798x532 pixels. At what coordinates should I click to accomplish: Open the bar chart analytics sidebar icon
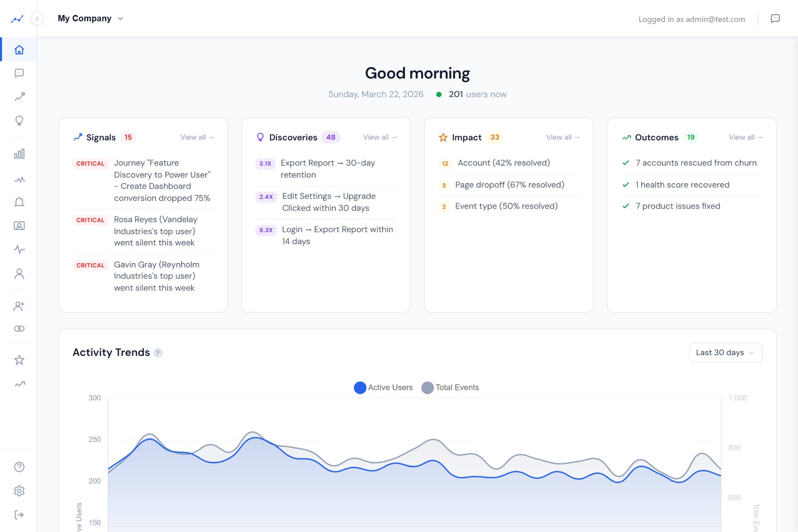coord(19,154)
